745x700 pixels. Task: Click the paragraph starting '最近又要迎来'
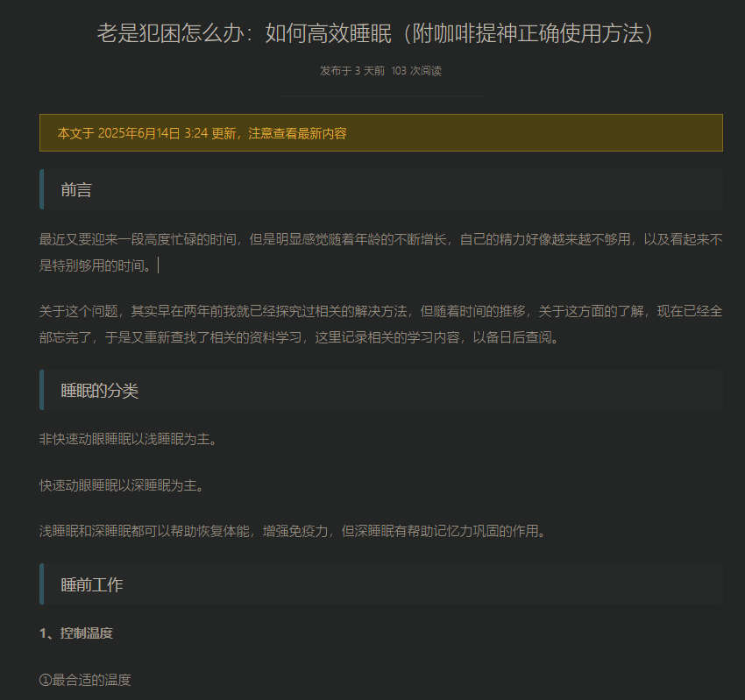(x=381, y=252)
